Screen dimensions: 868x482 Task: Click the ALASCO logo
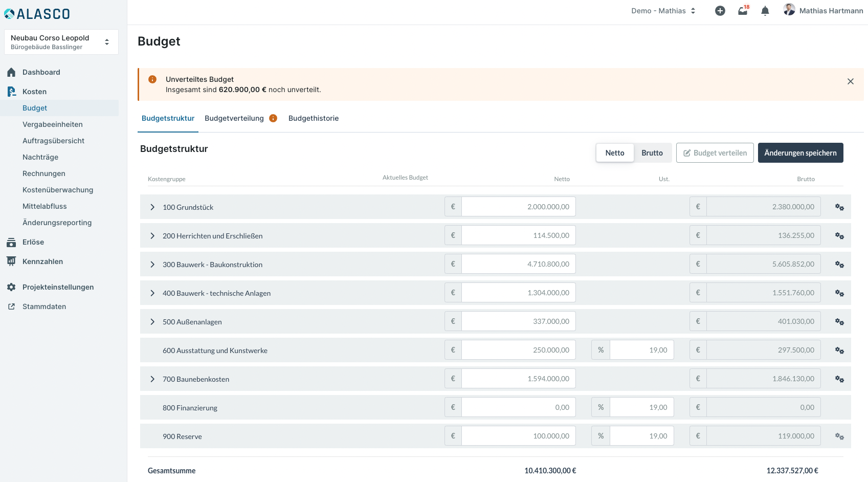pyautogui.click(x=37, y=14)
